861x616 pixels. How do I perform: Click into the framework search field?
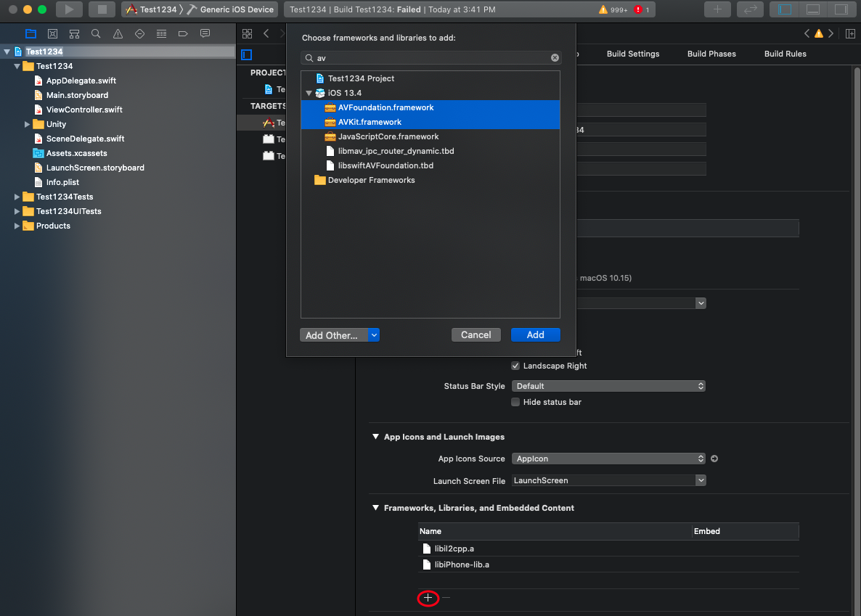click(430, 57)
